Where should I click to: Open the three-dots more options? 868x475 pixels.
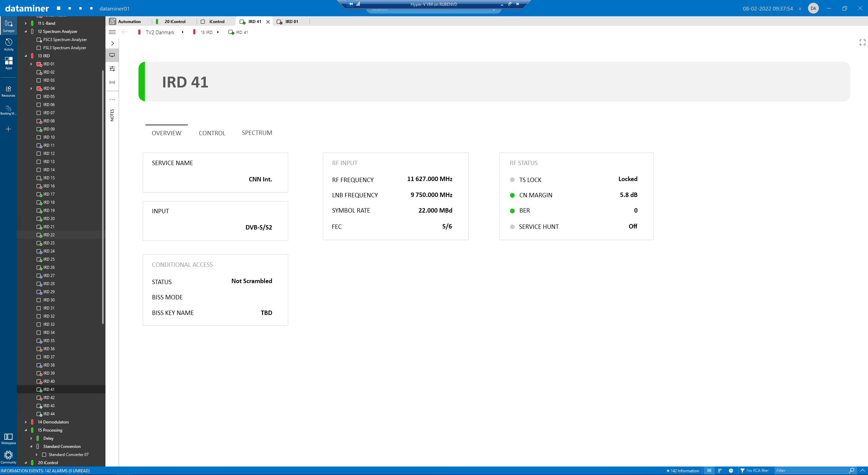tap(112, 100)
